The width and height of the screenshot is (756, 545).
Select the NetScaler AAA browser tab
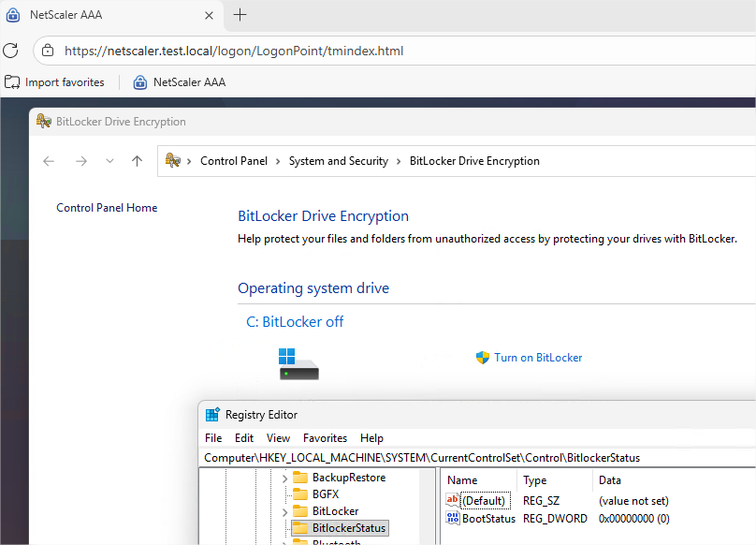coord(112,15)
